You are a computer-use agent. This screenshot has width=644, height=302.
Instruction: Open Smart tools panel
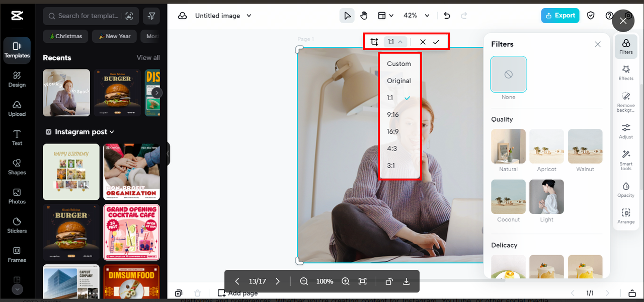click(626, 160)
